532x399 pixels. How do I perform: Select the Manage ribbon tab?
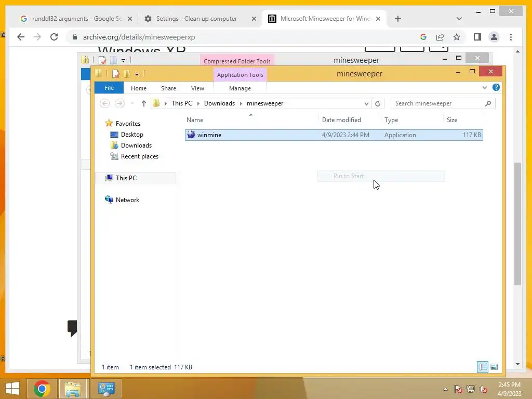click(240, 88)
